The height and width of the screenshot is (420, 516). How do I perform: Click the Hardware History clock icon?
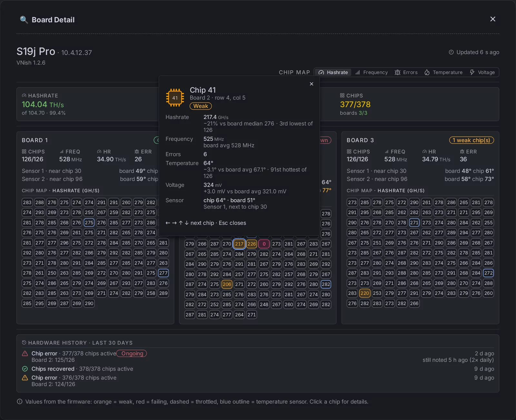point(24,343)
